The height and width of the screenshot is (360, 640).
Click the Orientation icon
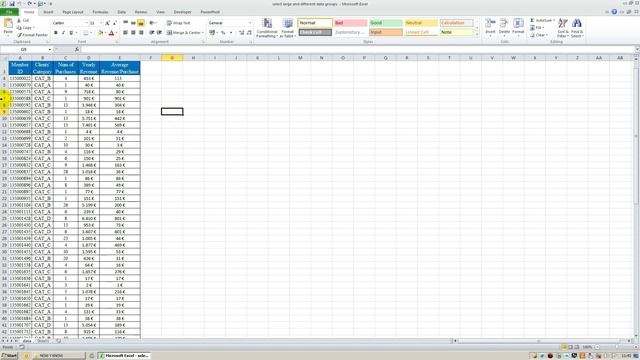point(153,23)
